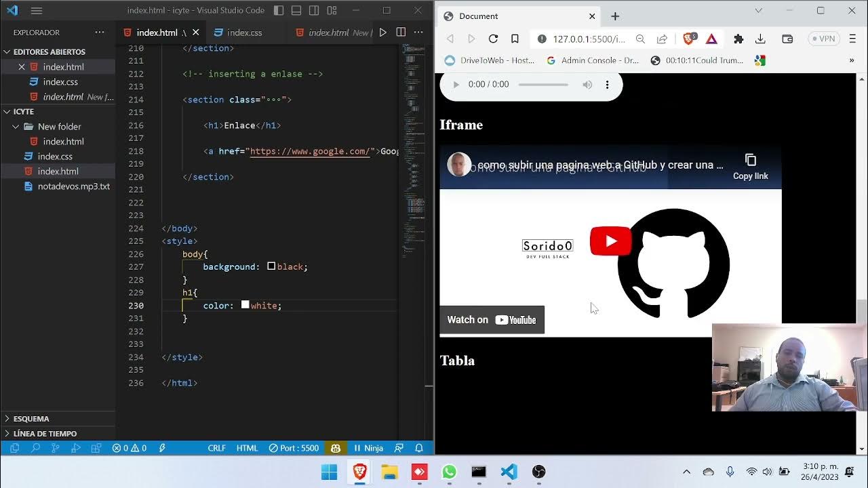Open browser downloads icon
Image resolution: width=868 pixels, height=488 pixels.
(760, 39)
